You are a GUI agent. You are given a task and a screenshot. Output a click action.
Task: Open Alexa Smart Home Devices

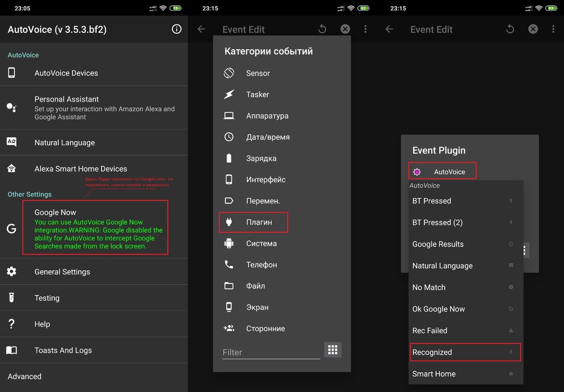coord(94,169)
